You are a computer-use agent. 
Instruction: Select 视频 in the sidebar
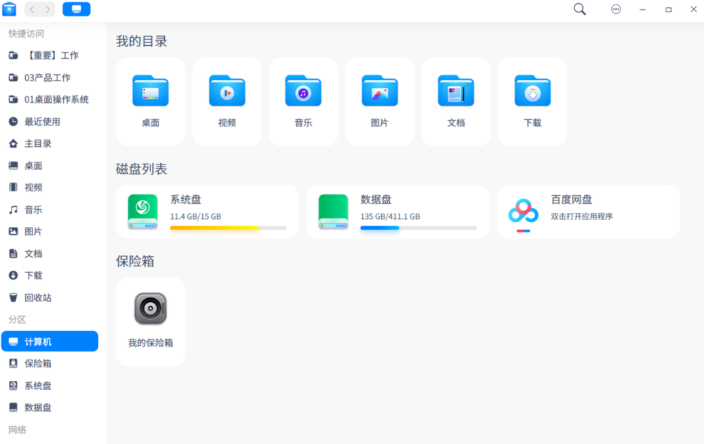coord(49,187)
